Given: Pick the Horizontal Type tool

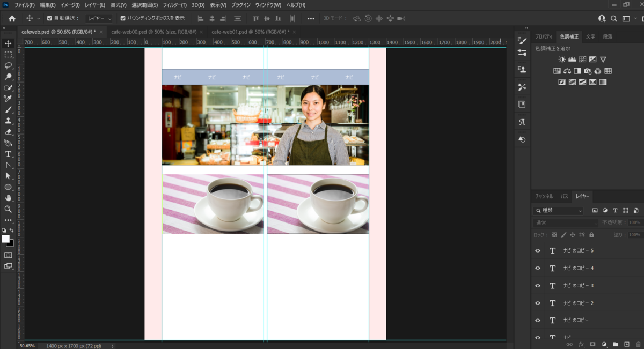Looking at the screenshot, I should 8,154.
